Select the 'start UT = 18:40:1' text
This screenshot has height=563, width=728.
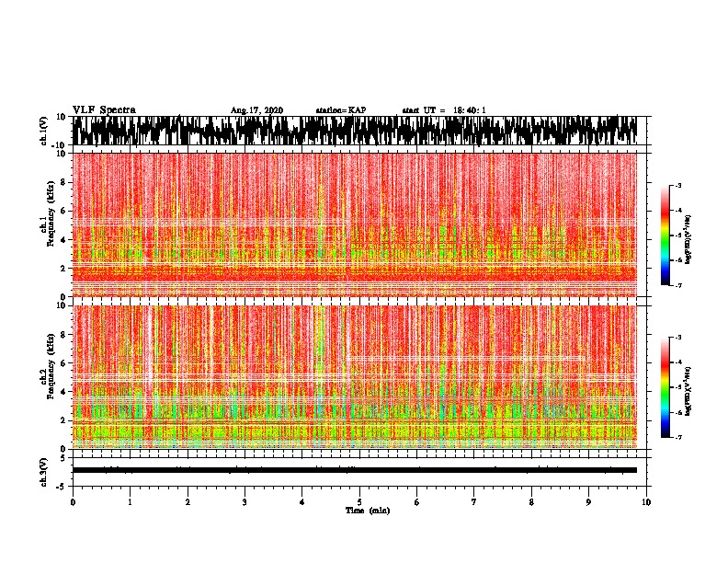pyautogui.click(x=444, y=110)
